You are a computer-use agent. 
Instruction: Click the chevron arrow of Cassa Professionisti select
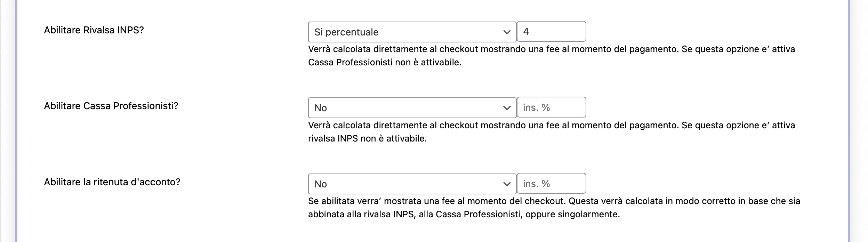(507, 108)
